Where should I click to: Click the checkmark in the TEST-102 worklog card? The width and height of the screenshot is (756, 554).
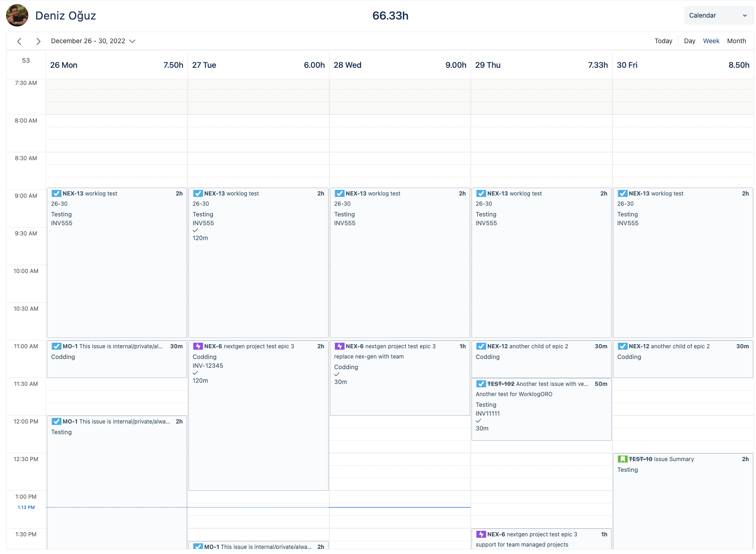pos(478,420)
